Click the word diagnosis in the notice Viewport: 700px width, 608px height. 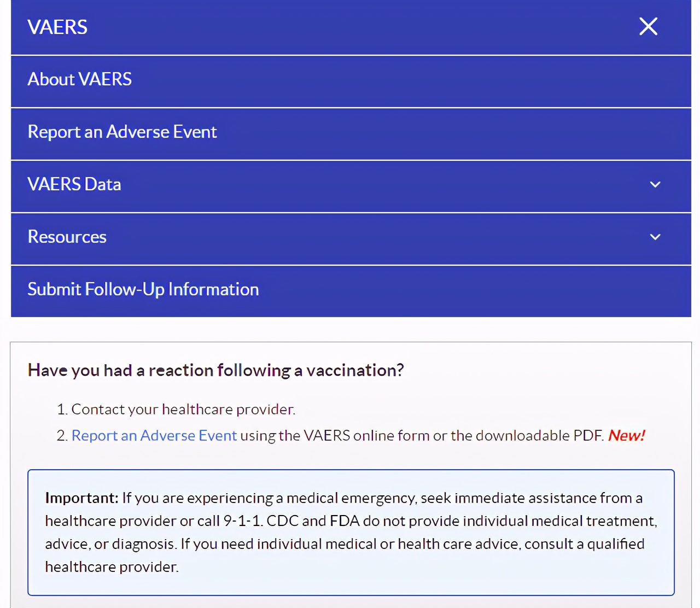143,544
